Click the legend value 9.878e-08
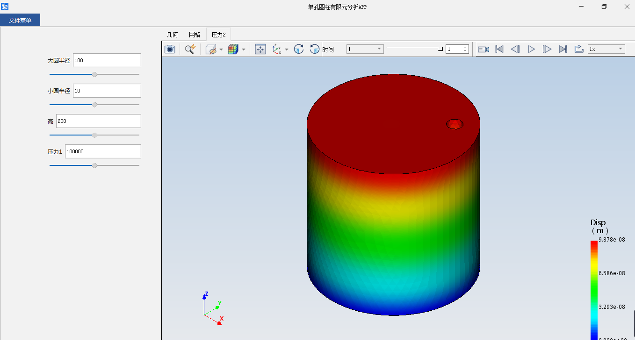635x364 pixels. coord(612,239)
